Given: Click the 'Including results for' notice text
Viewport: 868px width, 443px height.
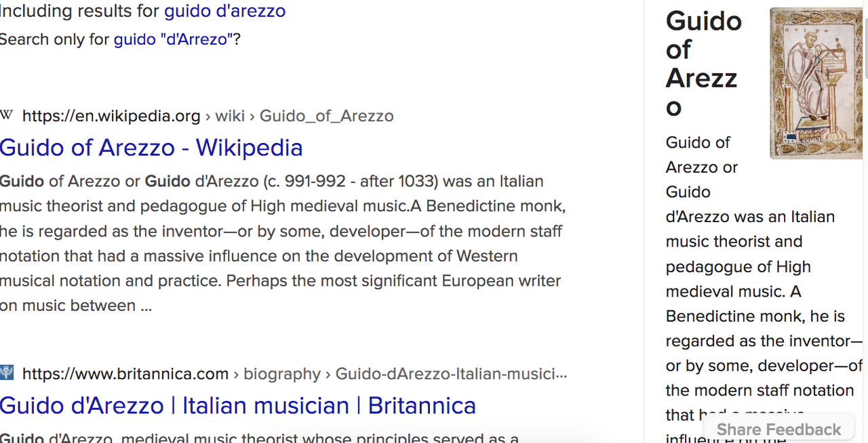Looking at the screenshot, I should 80,11.
